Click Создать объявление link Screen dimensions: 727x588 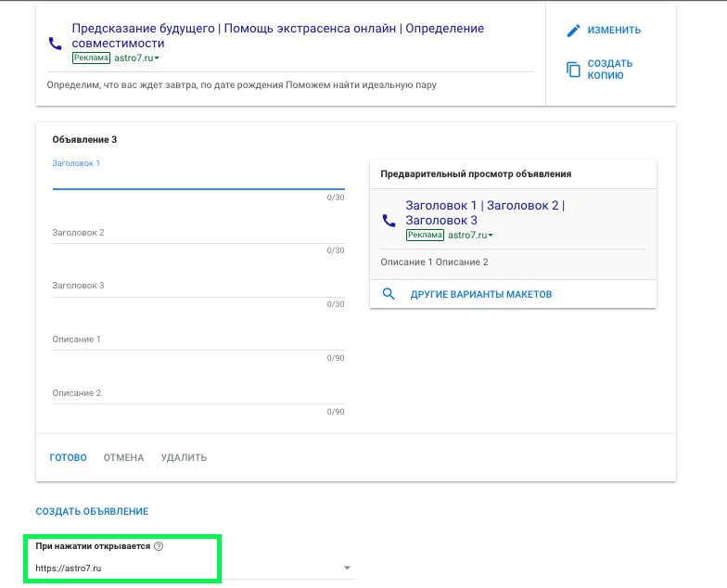click(92, 512)
